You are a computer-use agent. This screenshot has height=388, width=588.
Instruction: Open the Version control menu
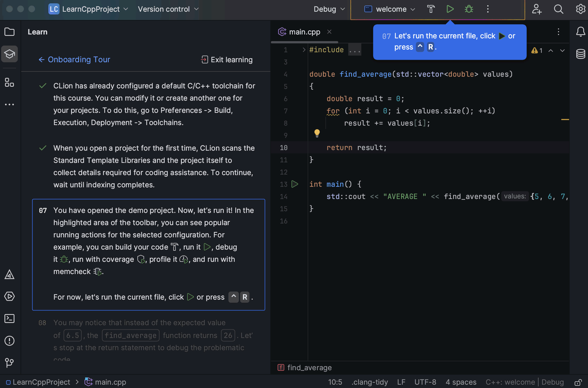coord(168,9)
